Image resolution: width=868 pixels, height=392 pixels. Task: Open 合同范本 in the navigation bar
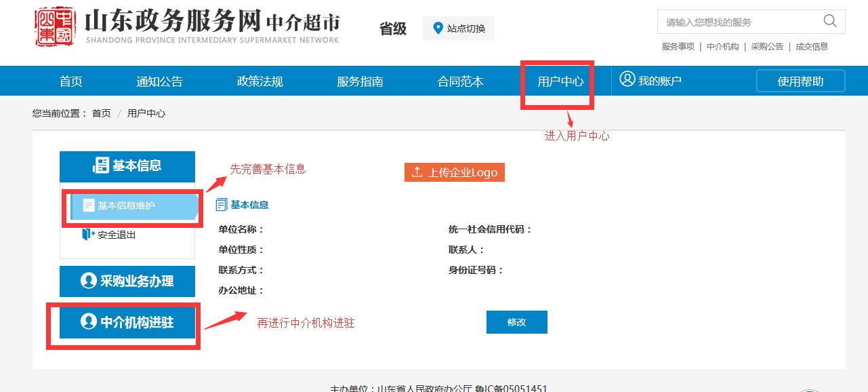[x=460, y=81]
